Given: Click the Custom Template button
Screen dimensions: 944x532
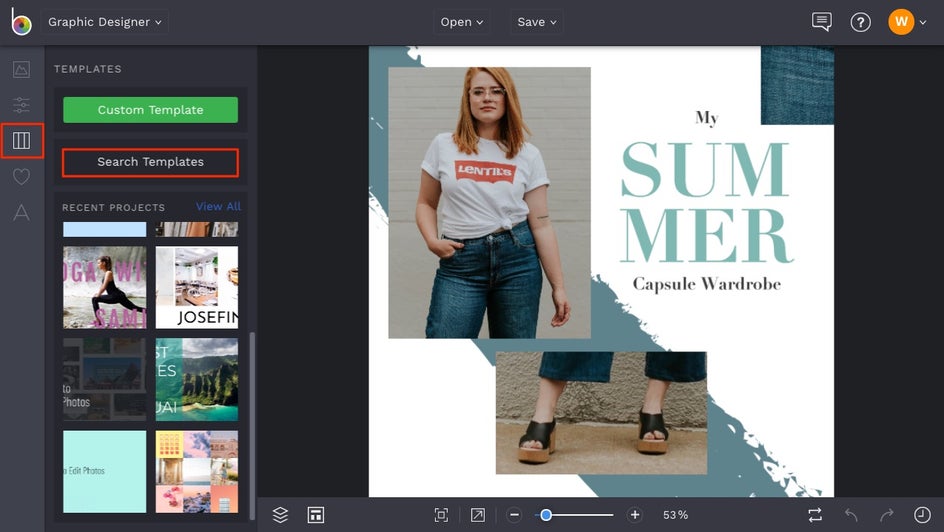Looking at the screenshot, I should point(150,110).
